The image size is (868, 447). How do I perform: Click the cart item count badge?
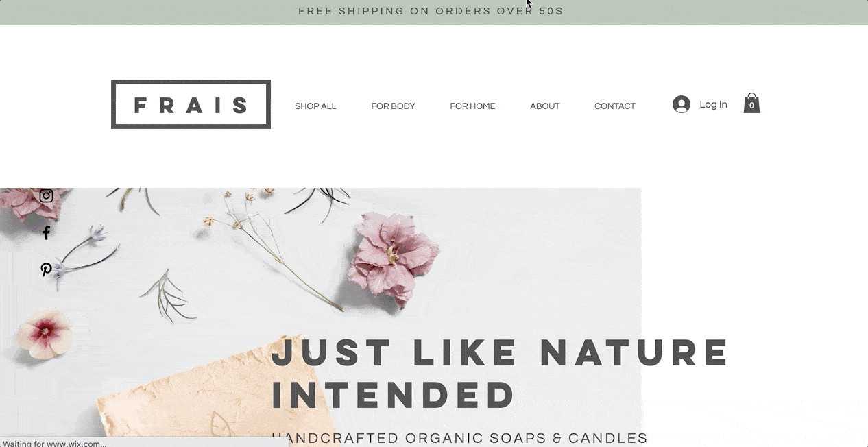click(751, 106)
